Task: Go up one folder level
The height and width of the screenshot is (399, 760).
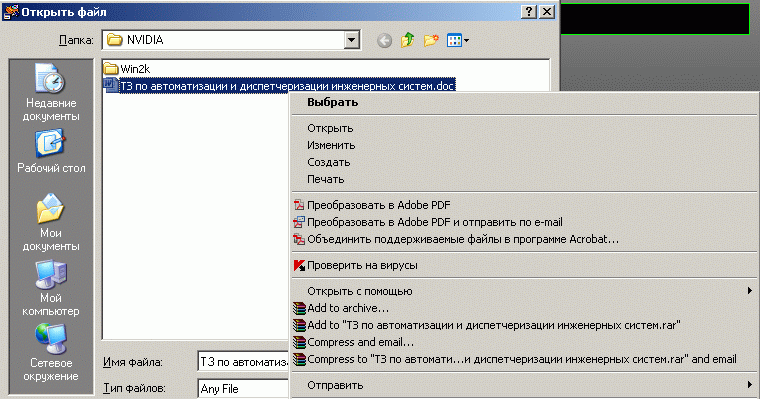Action: point(407,40)
